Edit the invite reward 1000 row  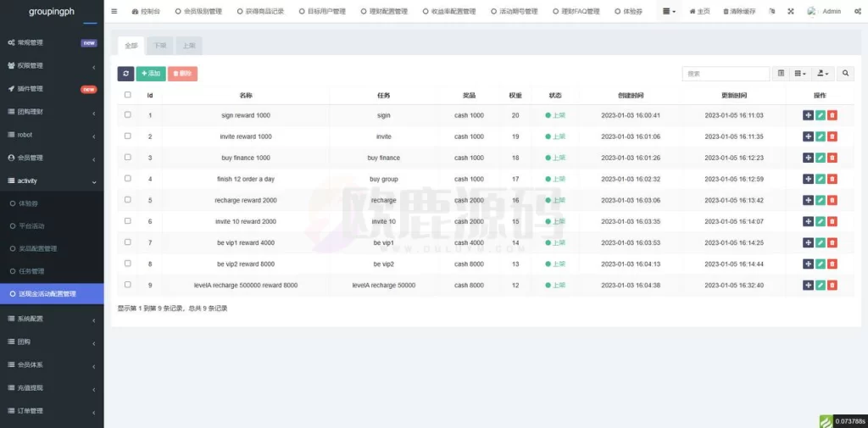821,136
